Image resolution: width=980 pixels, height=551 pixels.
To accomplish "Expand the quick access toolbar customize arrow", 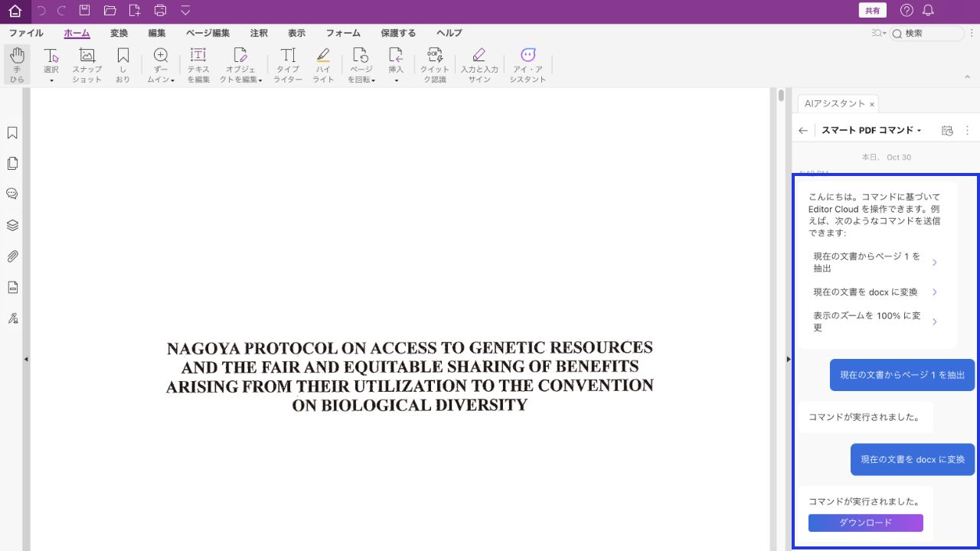I will pos(185,11).
